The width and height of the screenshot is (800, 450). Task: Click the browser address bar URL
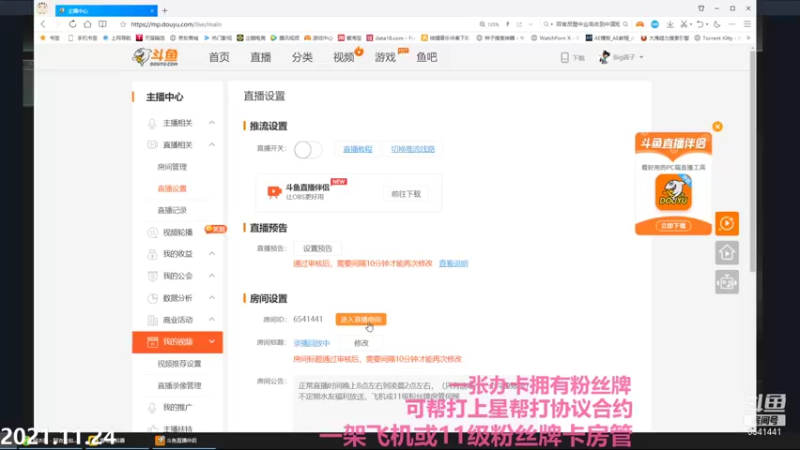pyautogui.click(x=176, y=24)
